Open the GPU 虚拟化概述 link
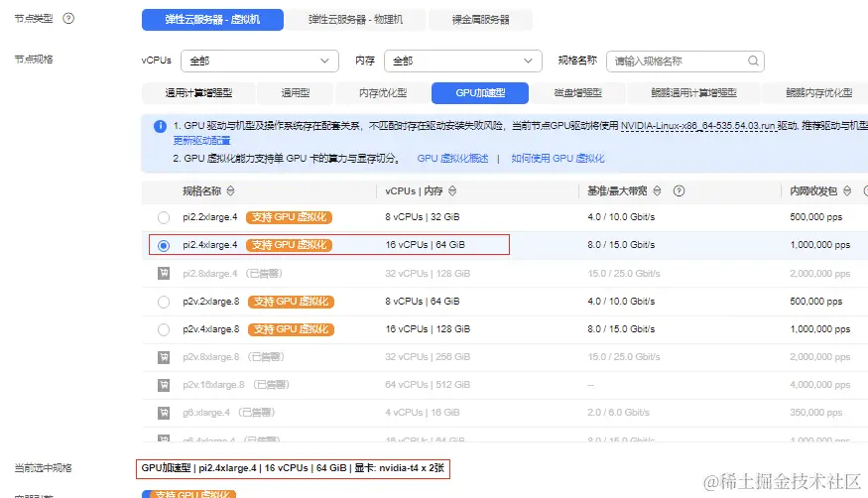This screenshot has width=868, height=498. pyautogui.click(x=452, y=159)
